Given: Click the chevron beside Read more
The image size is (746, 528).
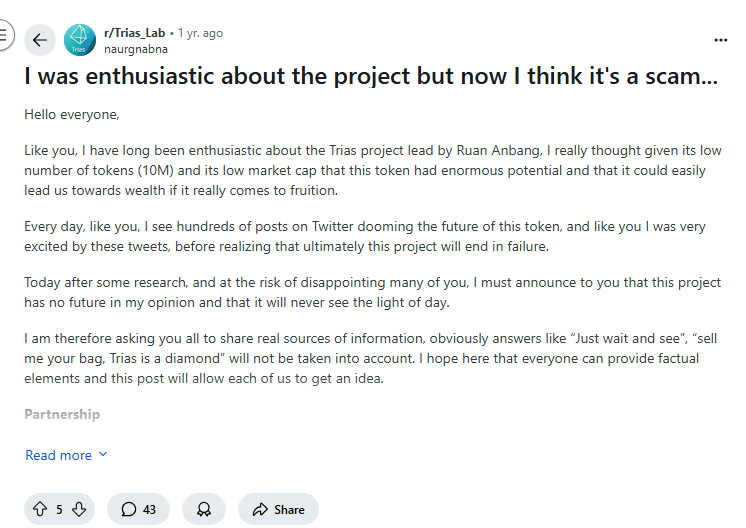Looking at the screenshot, I should click(x=103, y=455).
